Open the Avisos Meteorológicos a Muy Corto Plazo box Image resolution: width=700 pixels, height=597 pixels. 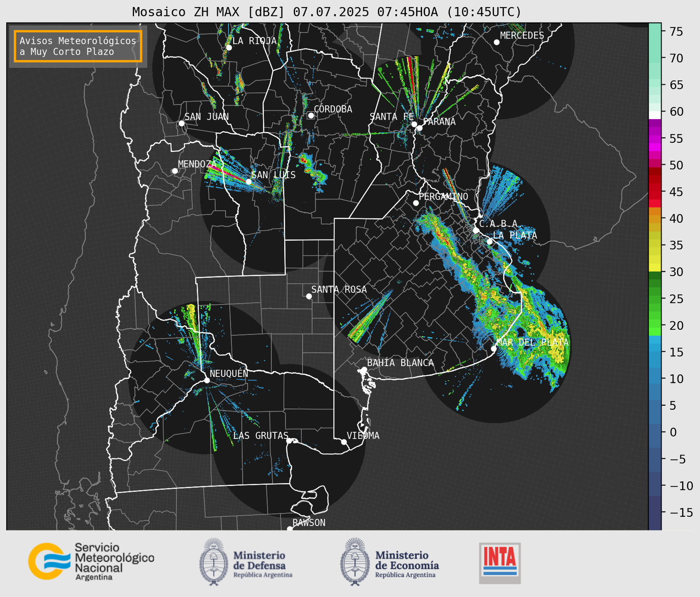(78, 46)
